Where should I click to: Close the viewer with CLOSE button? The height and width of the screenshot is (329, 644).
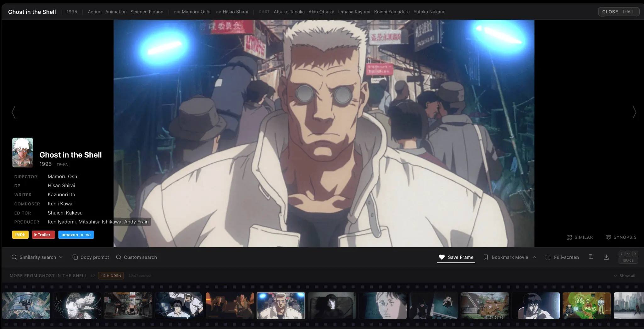[x=619, y=12]
